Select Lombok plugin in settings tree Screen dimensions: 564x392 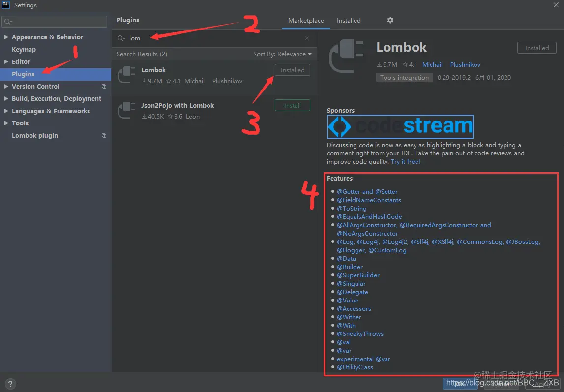35,136
